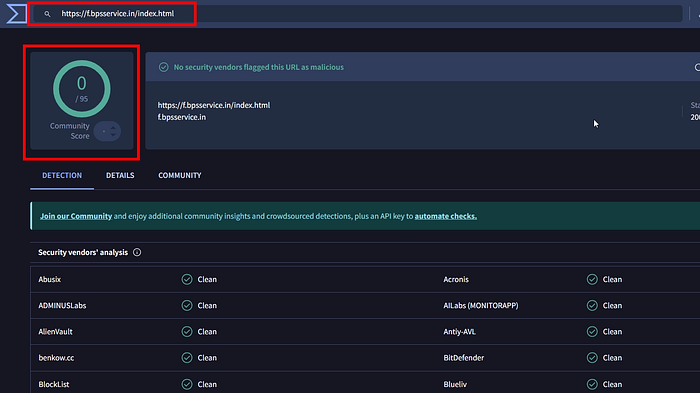Image resolution: width=700 pixels, height=393 pixels.
Task: Click the URL search input field
Action: (x=357, y=13)
